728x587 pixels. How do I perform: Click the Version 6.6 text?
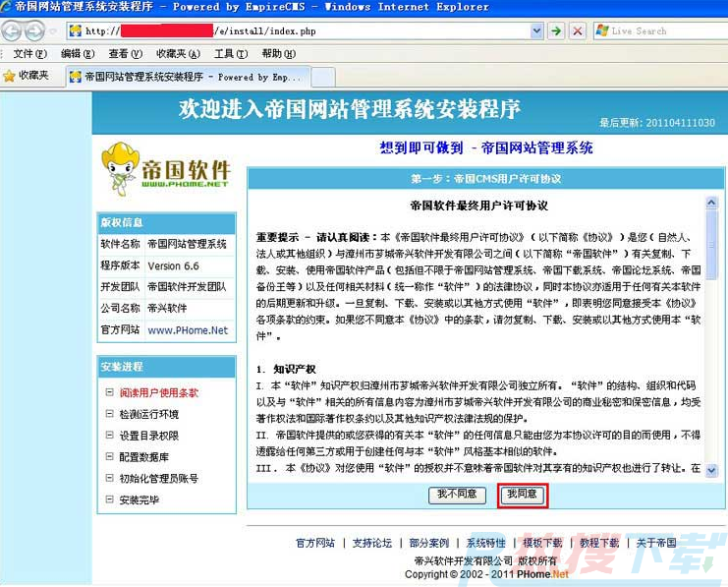coord(173,266)
